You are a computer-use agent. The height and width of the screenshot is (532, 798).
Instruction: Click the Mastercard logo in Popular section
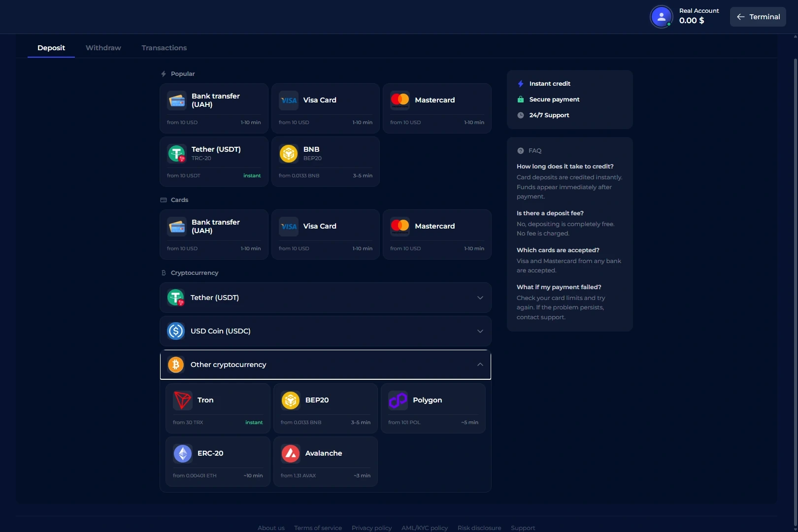(400, 100)
